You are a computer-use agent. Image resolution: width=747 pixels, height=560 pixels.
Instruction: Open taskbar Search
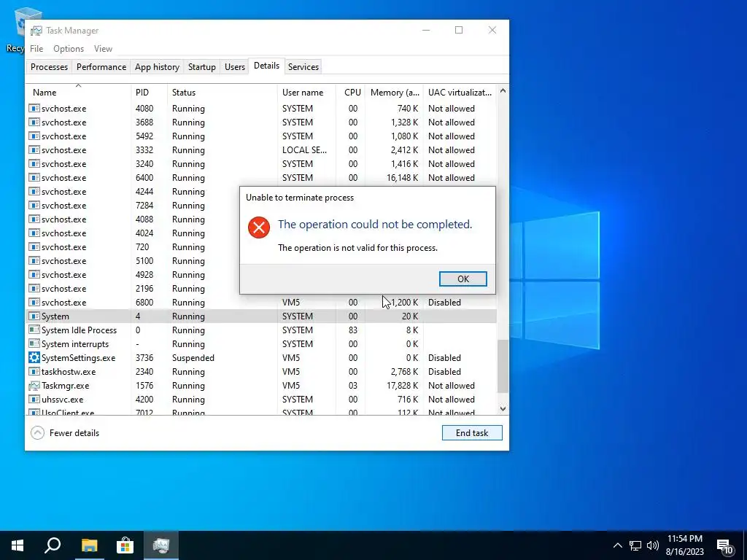pos(53,545)
